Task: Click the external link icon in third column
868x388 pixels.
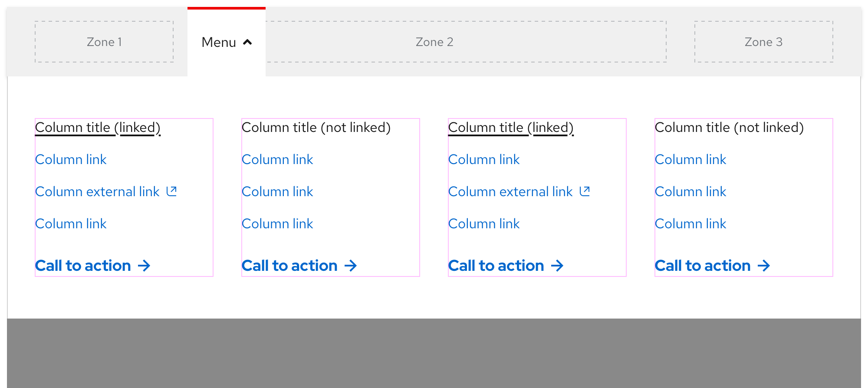Action: (x=585, y=191)
